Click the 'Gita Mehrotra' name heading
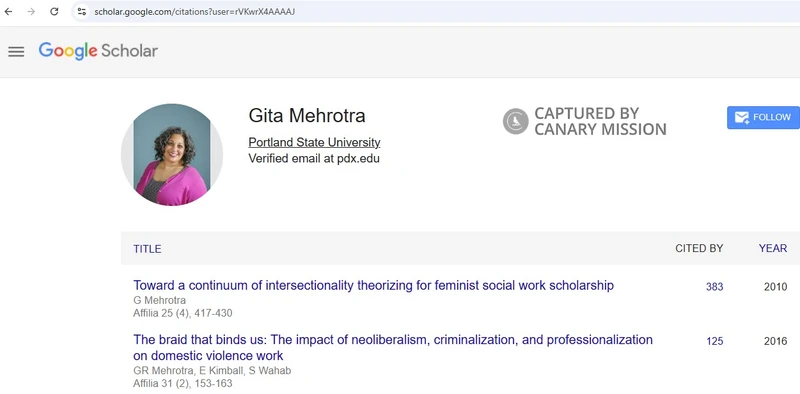 coord(307,116)
